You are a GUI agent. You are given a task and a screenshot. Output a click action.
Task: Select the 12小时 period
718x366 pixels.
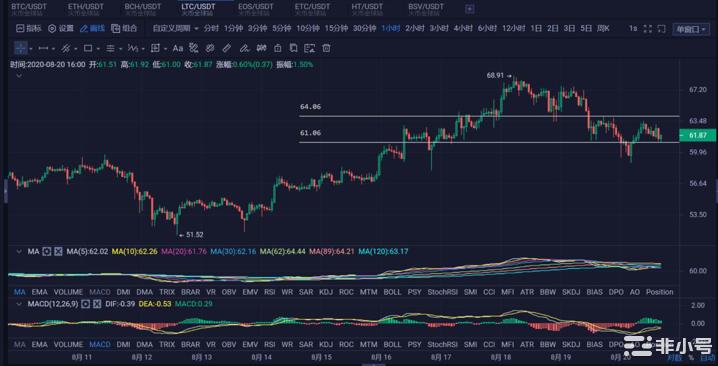tap(513, 28)
